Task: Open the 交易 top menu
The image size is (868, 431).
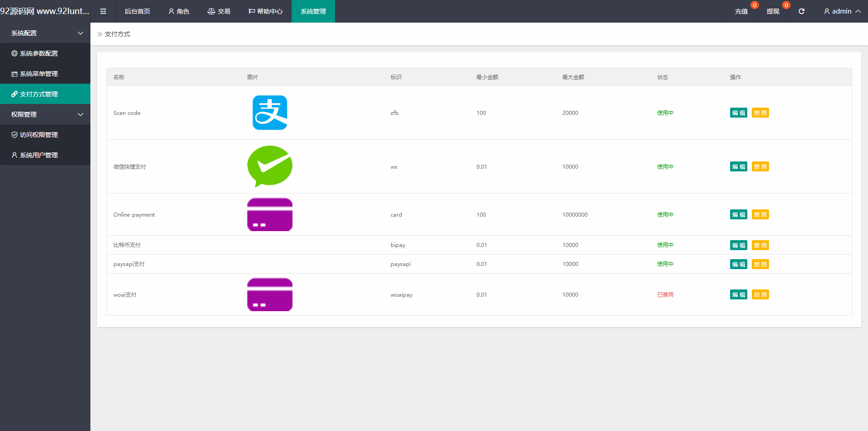Action: tap(219, 11)
